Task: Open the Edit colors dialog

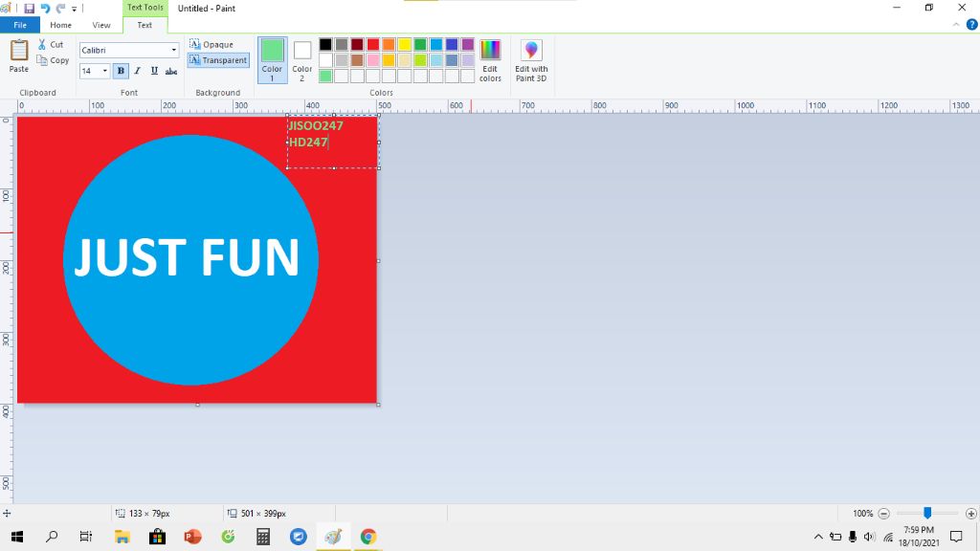Action: click(490, 60)
